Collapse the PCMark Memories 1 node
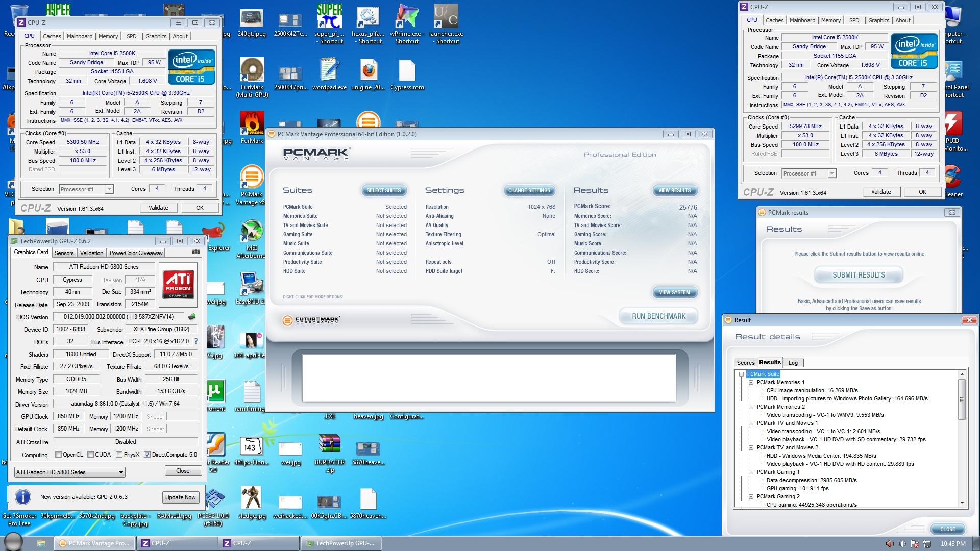The height and width of the screenshot is (551, 980). point(751,382)
